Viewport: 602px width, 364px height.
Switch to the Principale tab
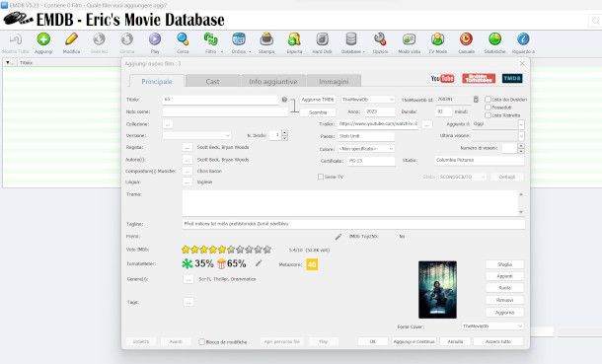pos(157,81)
